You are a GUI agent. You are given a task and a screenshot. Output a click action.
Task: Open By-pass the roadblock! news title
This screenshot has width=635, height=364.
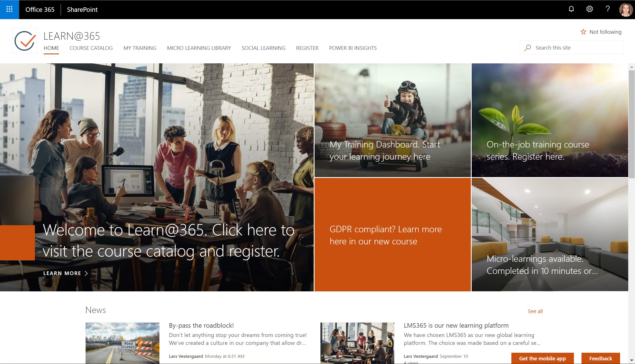pyautogui.click(x=201, y=325)
